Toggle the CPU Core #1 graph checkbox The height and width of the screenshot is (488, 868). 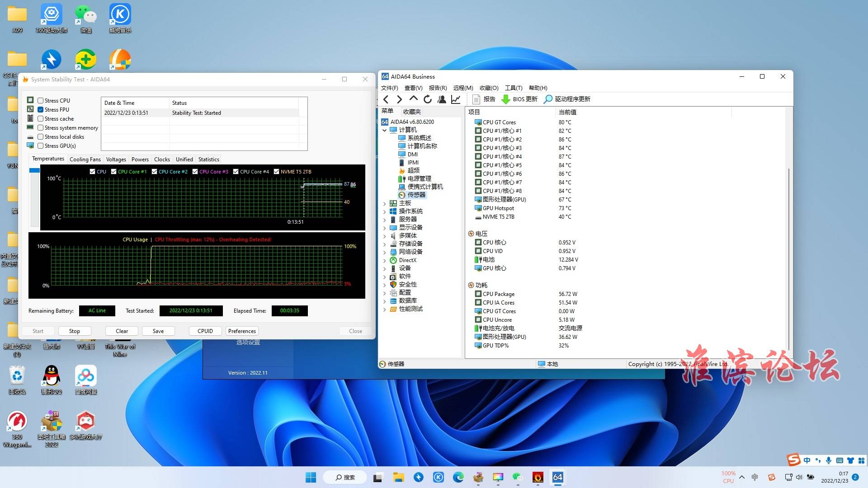pos(113,172)
